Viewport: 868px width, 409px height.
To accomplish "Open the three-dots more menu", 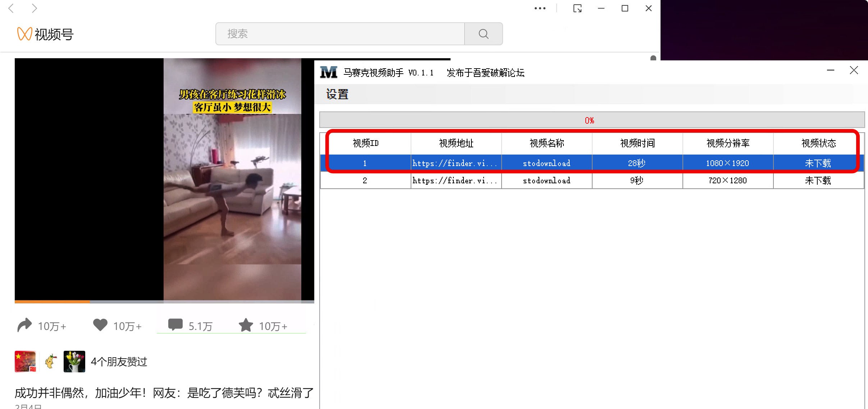I will coord(540,8).
